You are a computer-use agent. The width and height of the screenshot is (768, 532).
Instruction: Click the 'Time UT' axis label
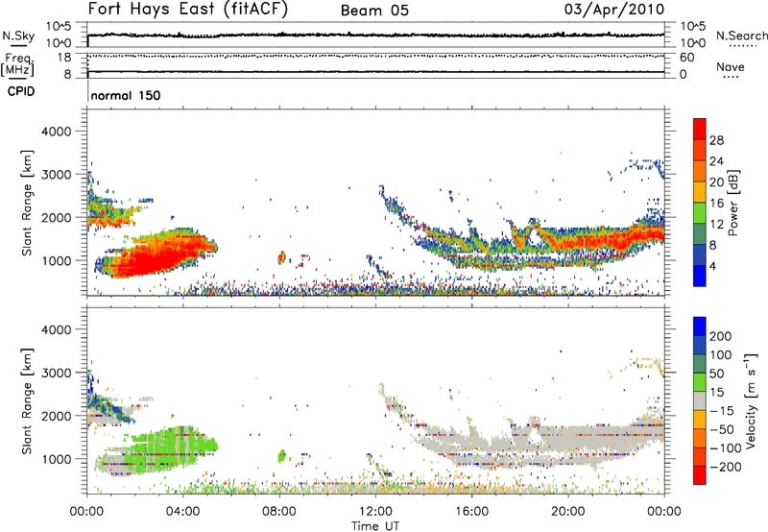(x=375, y=526)
